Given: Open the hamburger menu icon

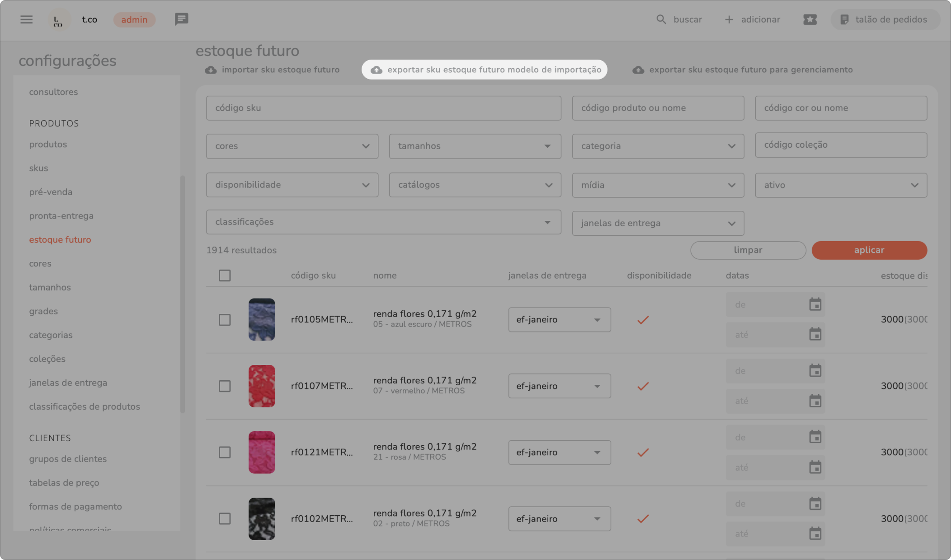Looking at the screenshot, I should [26, 19].
